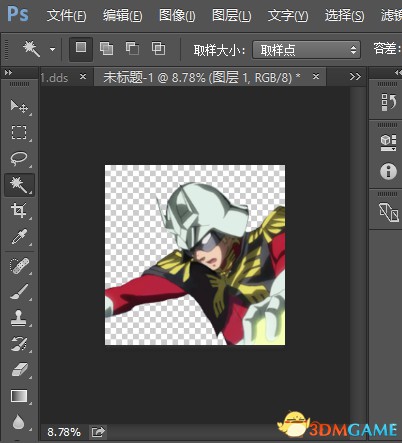Open the 文字(Y) menu
Image resolution: width=402 pixels, height=443 pixels.
click(x=288, y=15)
